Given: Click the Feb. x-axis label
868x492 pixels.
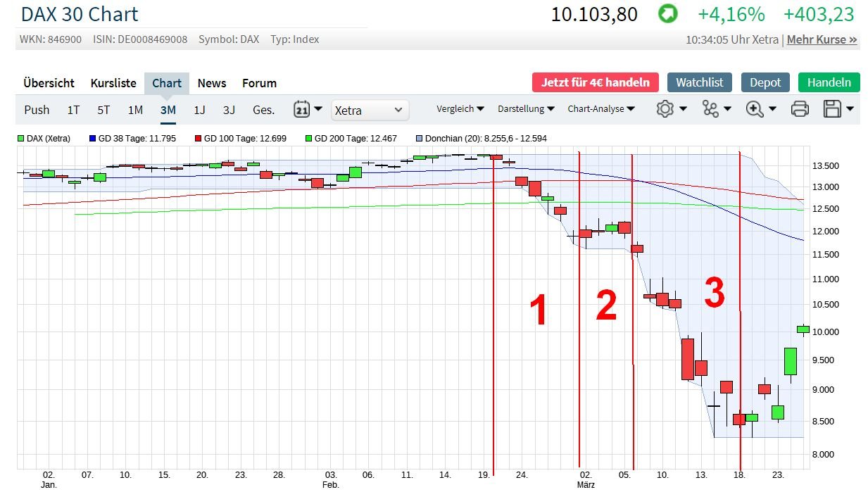Looking at the screenshot, I should (x=331, y=485).
